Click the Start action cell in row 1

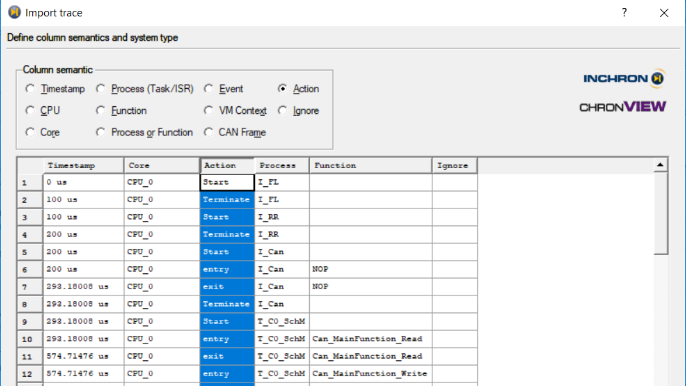point(227,182)
